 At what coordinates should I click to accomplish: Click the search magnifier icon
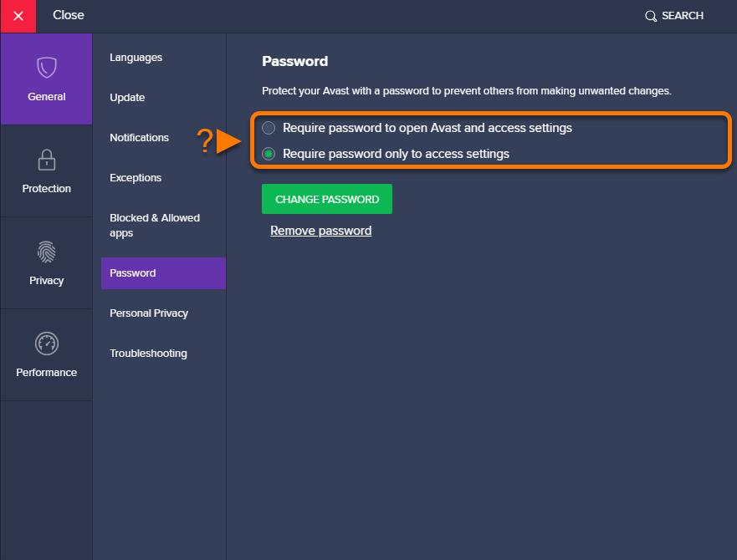click(651, 16)
